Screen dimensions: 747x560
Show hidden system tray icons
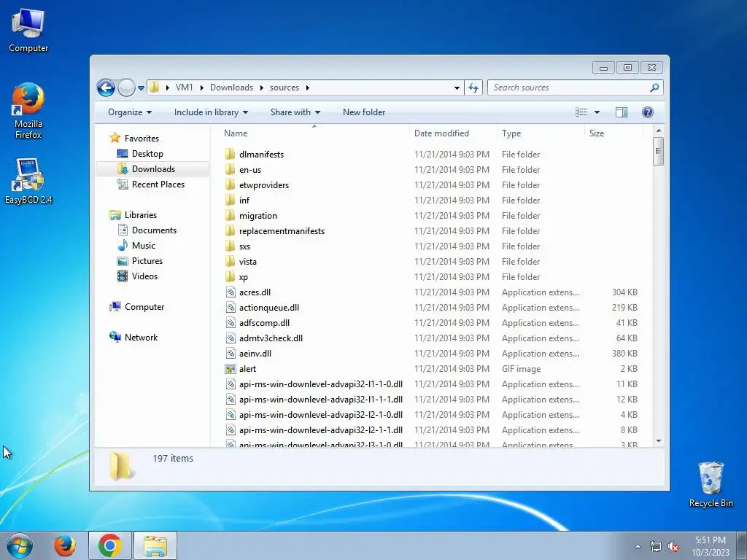point(638,546)
